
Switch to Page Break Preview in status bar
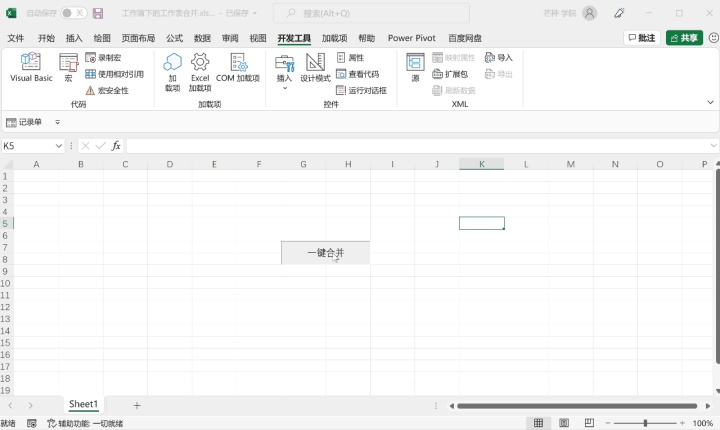click(x=589, y=423)
